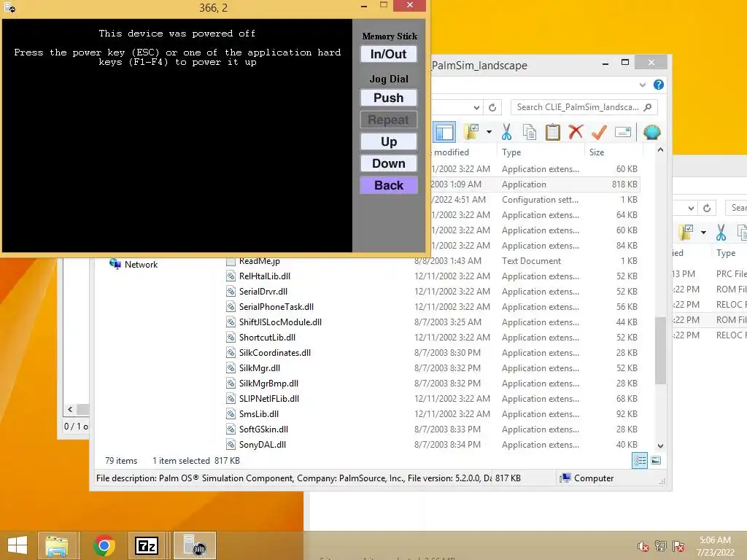Select the SerialPhoneTask.dll file
This screenshot has width=747, height=560.
[x=276, y=307]
